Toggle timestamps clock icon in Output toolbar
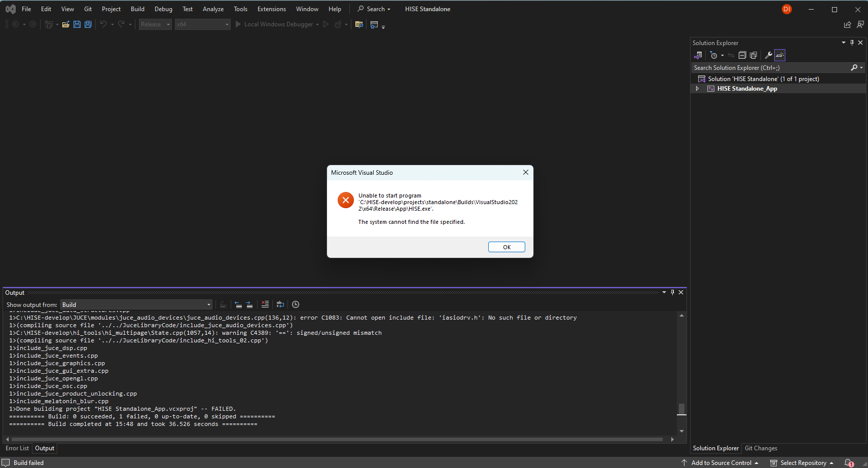The width and height of the screenshot is (868, 468). tap(296, 304)
